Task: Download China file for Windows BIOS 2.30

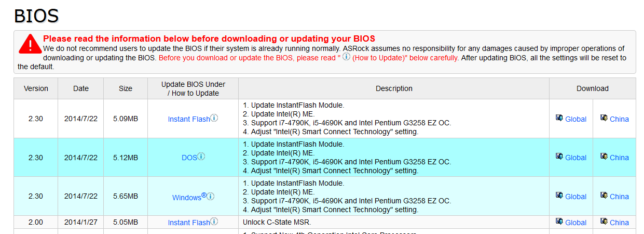Action: (619, 197)
